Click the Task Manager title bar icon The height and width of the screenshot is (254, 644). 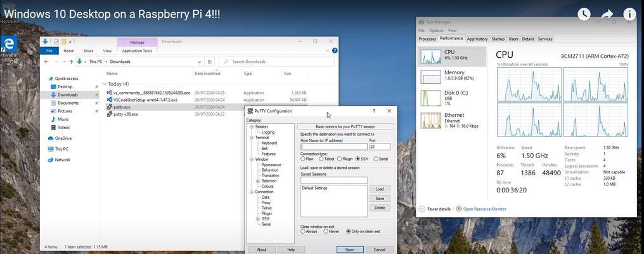[421, 22]
